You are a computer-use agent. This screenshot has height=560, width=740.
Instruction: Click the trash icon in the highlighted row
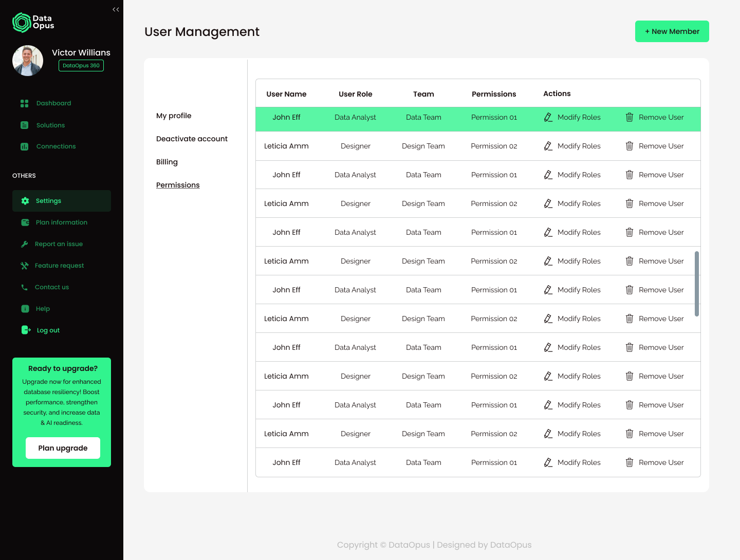pyautogui.click(x=630, y=117)
